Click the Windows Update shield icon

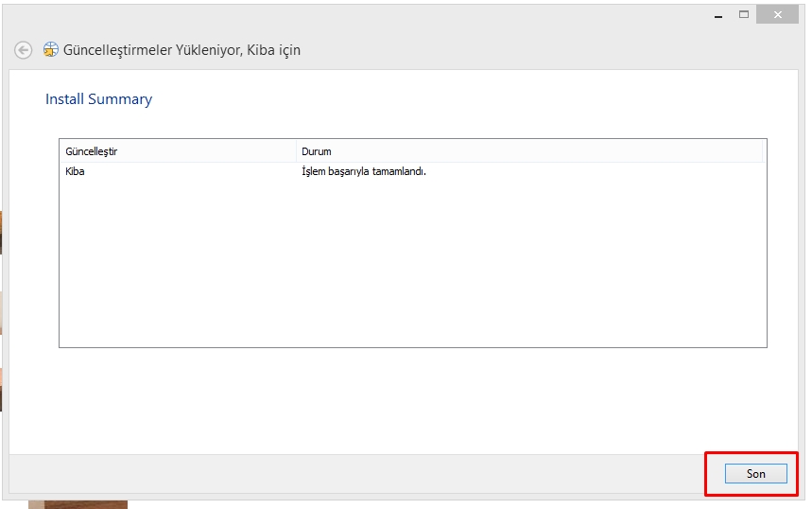51,50
